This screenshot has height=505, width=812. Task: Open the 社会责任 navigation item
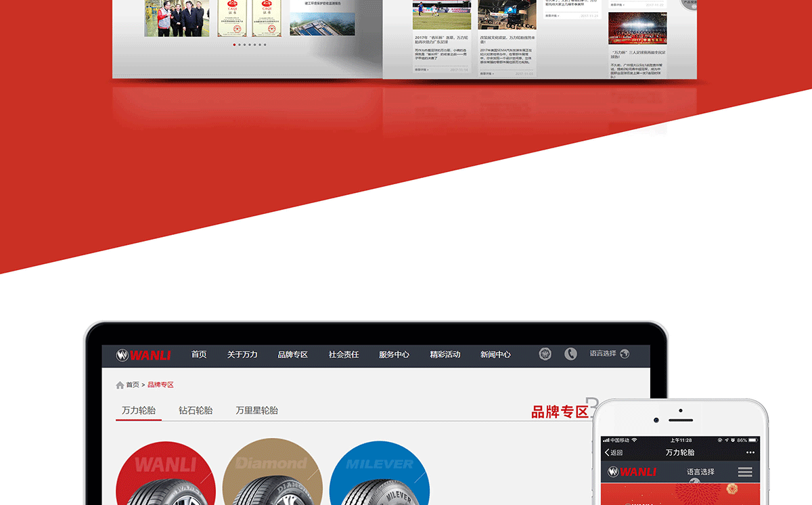pos(344,355)
